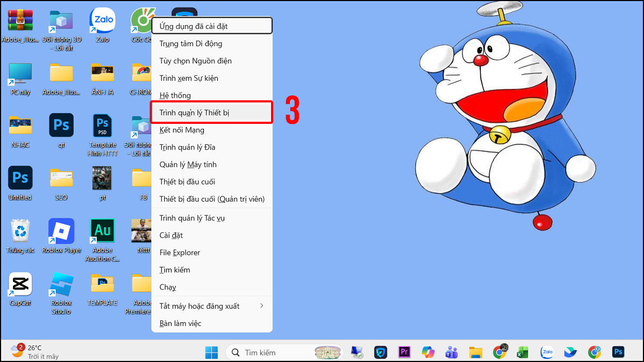
Task: Click the Windows Start button
Action: pyautogui.click(x=211, y=352)
